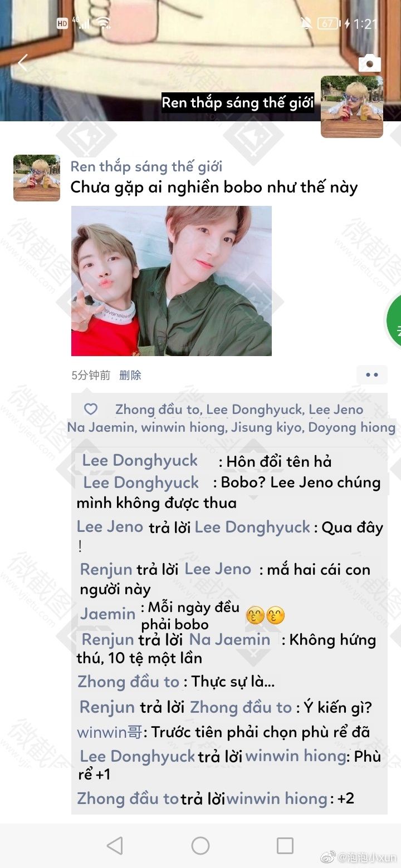
Task: Select Lee Donghyuck's first comment name
Action: [140, 461]
